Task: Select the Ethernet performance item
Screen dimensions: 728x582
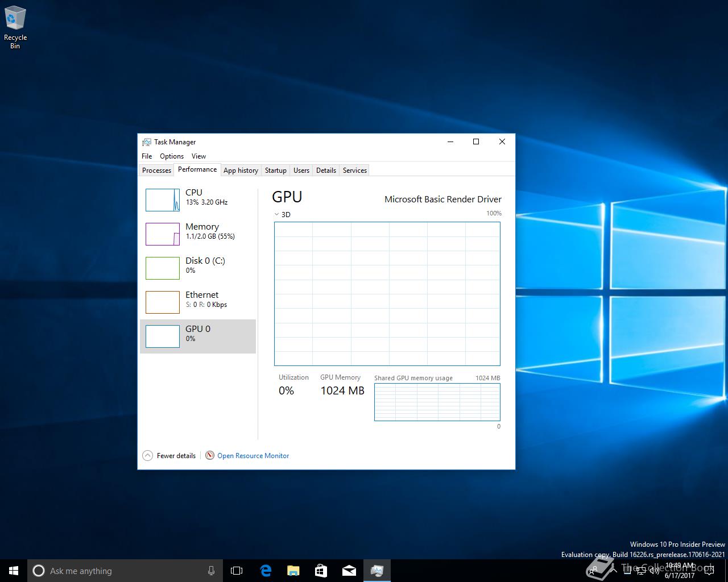Action: [x=198, y=302]
